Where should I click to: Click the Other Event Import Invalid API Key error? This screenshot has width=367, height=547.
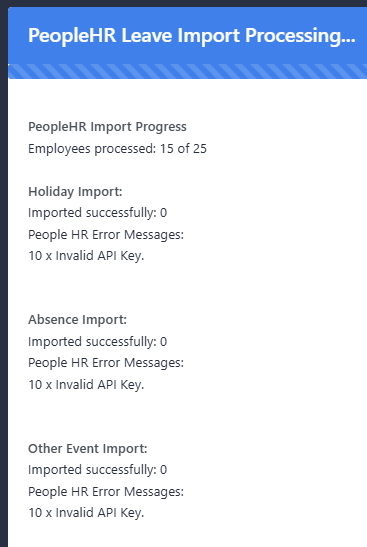tap(86, 513)
